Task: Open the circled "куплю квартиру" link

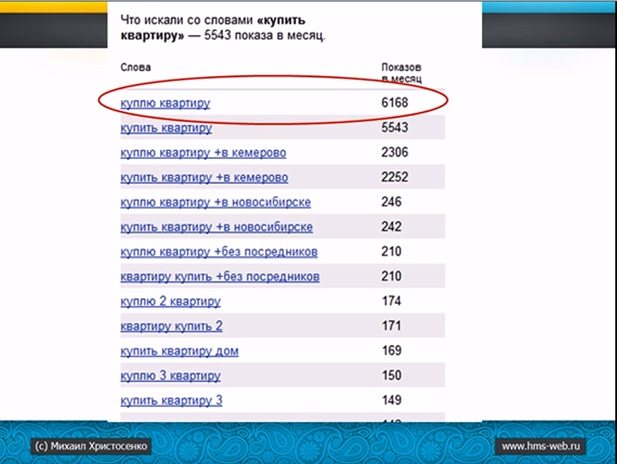Action: pos(165,103)
